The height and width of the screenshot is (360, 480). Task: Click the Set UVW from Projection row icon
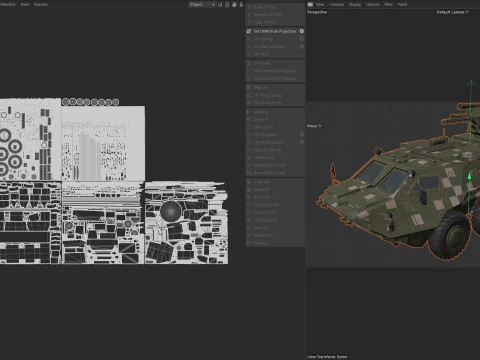[249, 31]
